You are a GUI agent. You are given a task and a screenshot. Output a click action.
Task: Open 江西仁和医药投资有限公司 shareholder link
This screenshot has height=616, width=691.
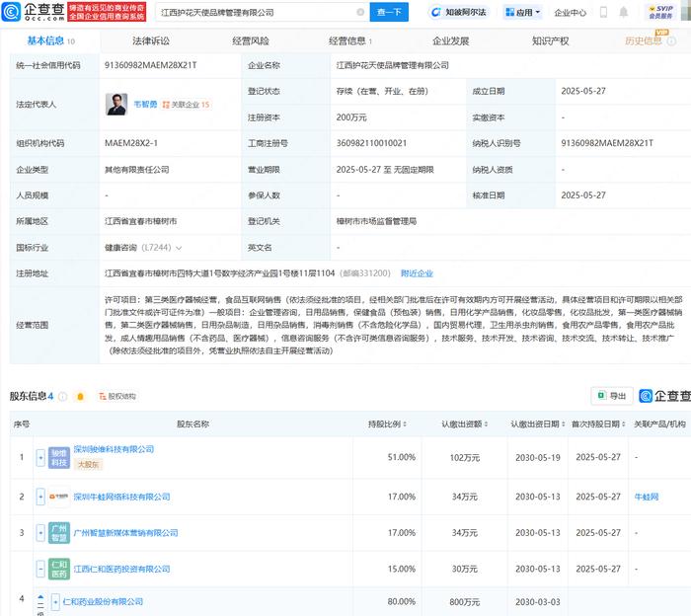(121, 569)
